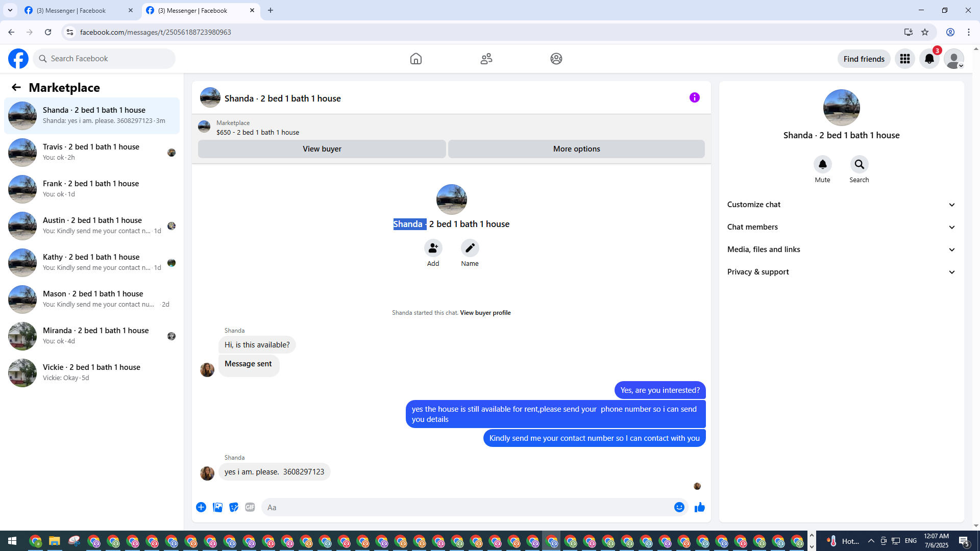This screenshot has height=551, width=980.
Task: Send a thumbs-up like
Action: click(x=699, y=507)
